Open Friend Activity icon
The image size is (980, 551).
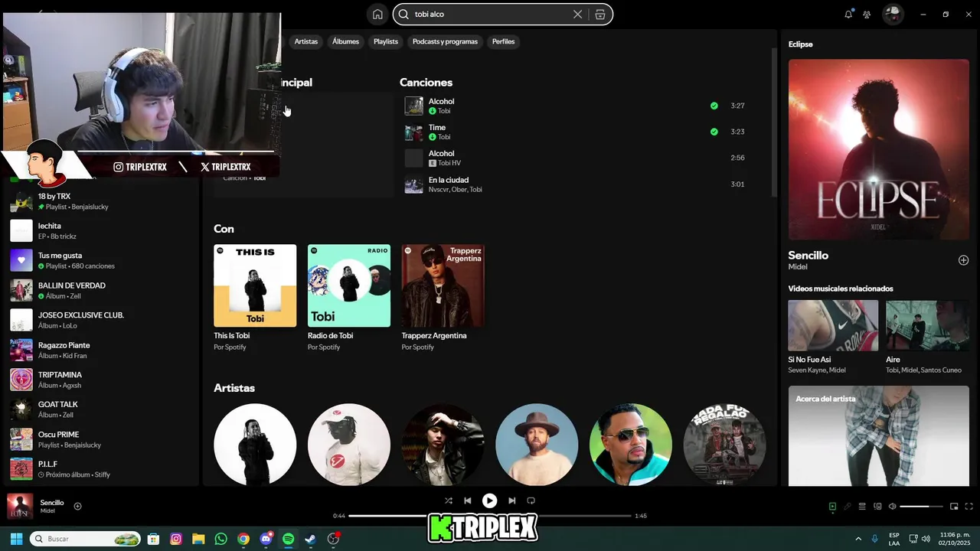tap(867, 14)
